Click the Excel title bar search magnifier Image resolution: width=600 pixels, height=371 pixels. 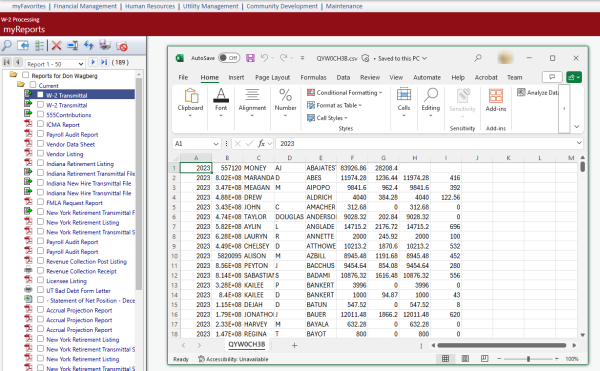tap(478, 58)
